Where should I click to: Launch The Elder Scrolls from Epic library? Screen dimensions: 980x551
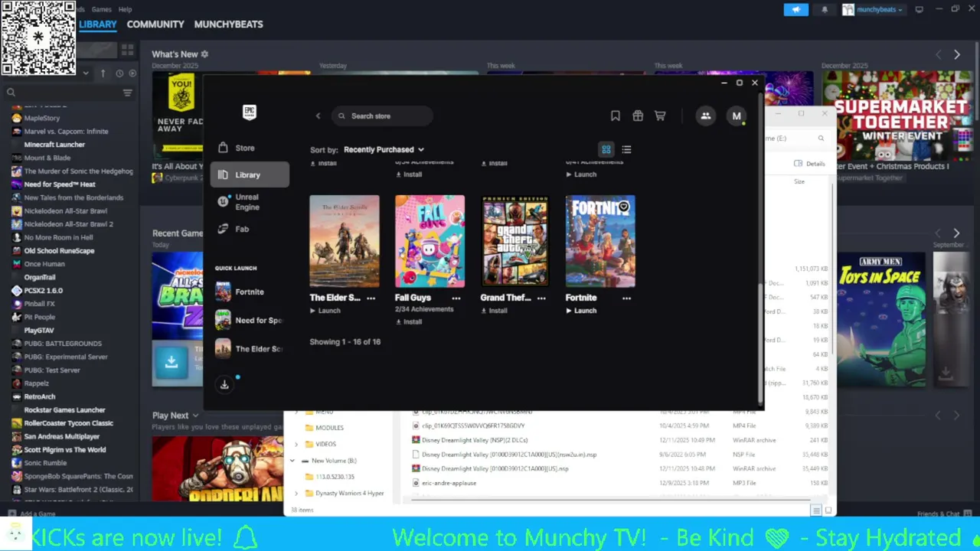325,311
